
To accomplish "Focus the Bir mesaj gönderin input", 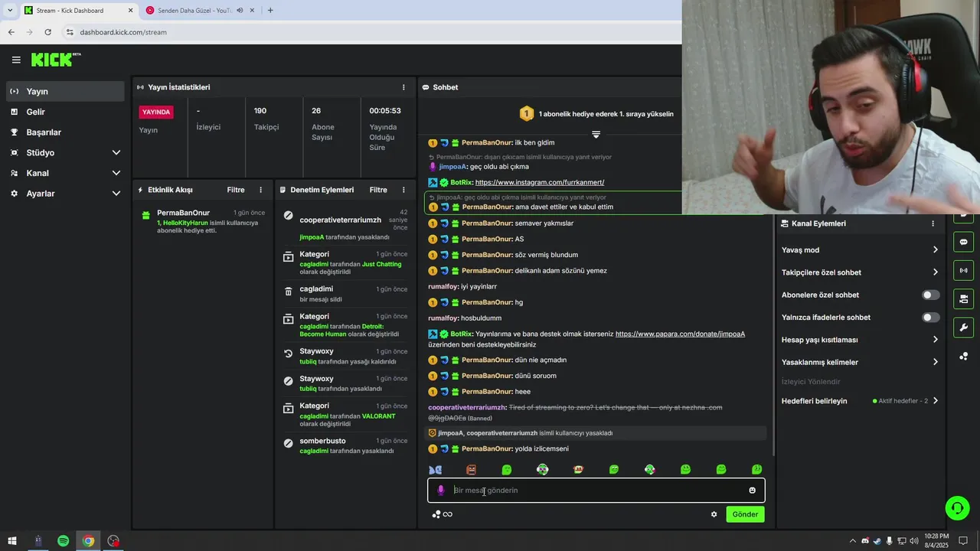I will pyautogui.click(x=596, y=491).
